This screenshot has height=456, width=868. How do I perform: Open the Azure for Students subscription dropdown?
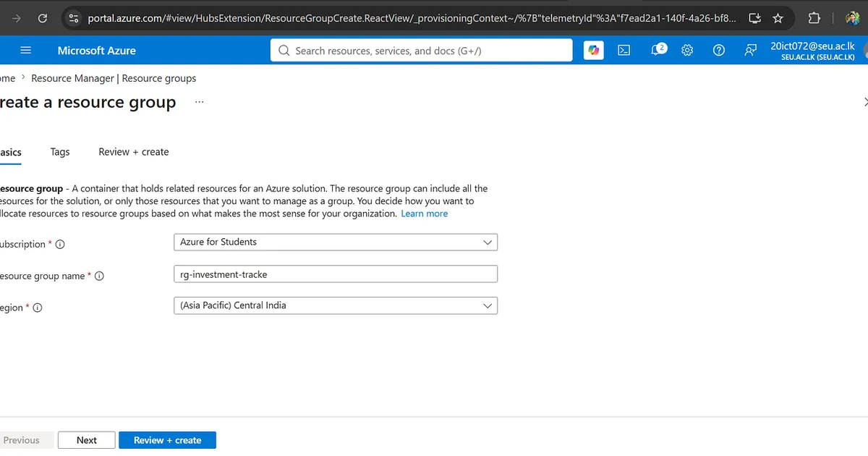336,242
